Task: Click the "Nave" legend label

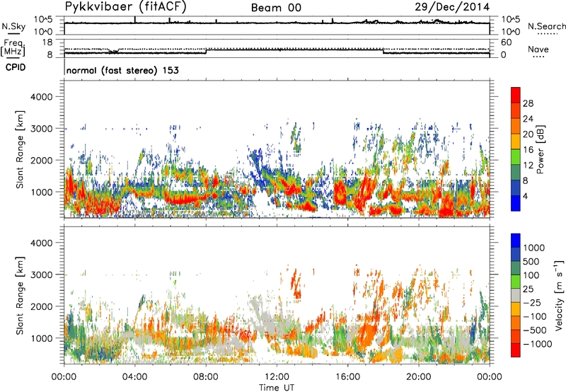Action: [x=538, y=50]
